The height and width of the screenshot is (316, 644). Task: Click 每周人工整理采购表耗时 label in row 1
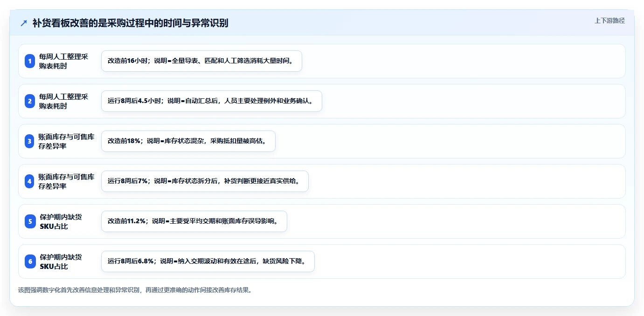[63, 61]
